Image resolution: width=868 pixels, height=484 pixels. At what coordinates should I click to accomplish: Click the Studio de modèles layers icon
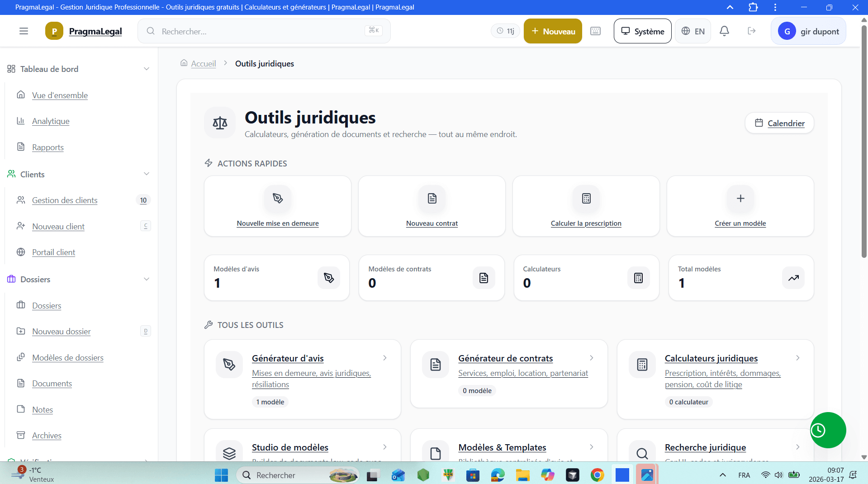pyautogui.click(x=229, y=452)
